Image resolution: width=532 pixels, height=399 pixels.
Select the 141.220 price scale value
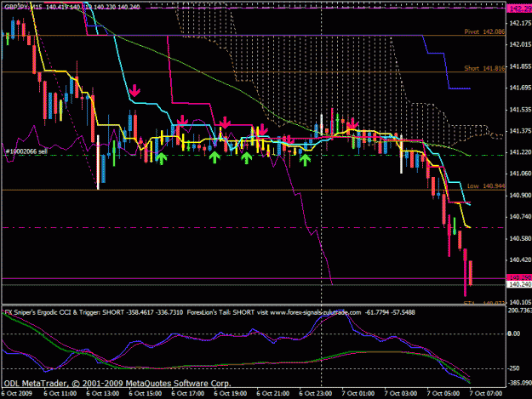coord(520,152)
